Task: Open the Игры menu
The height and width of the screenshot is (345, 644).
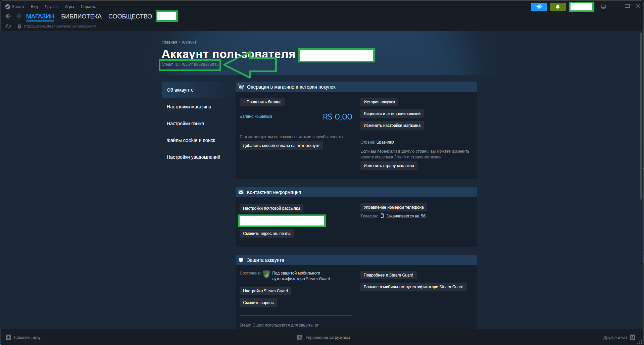Action: click(x=69, y=7)
